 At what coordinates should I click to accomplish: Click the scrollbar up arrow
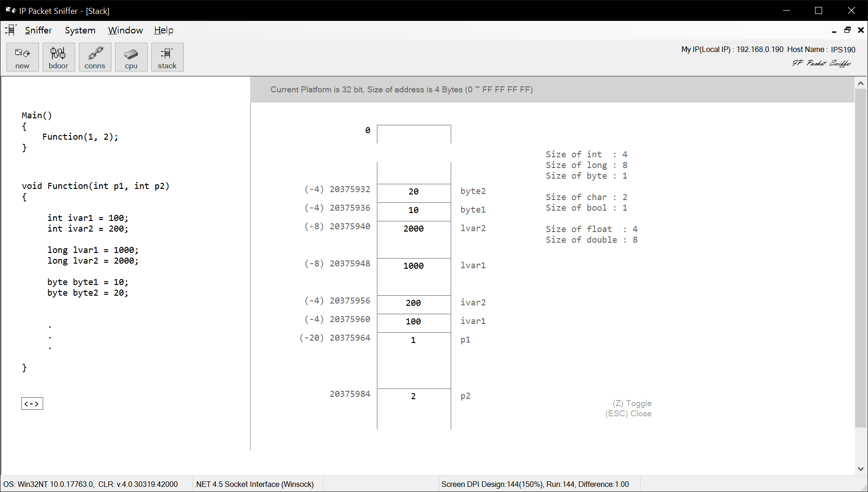[x=861, y=83]
